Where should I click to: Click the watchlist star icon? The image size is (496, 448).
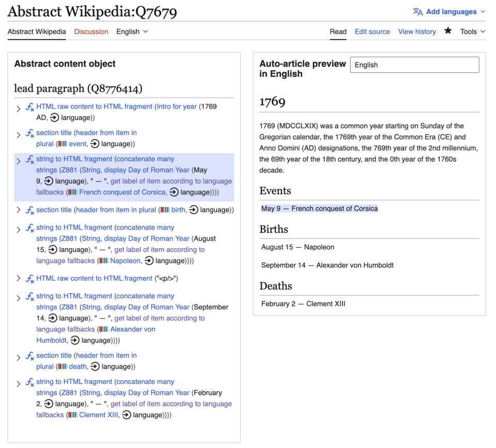point(448,31)
